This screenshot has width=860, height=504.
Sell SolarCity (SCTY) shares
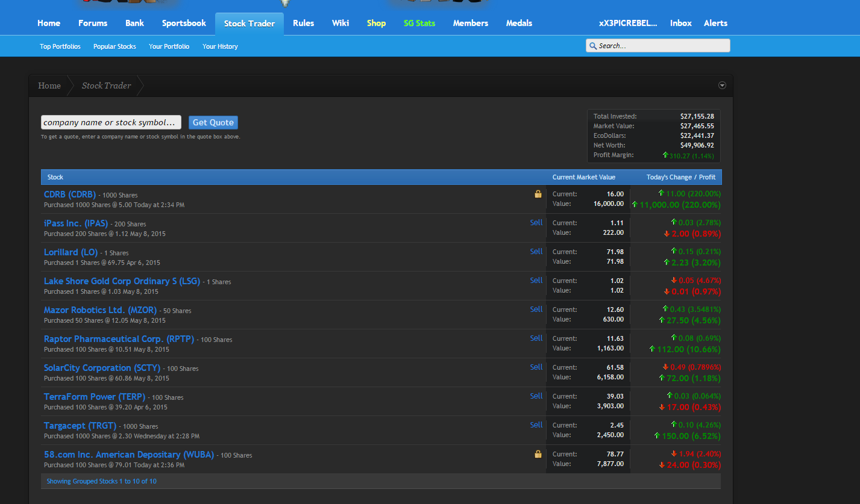click(536, 367)
